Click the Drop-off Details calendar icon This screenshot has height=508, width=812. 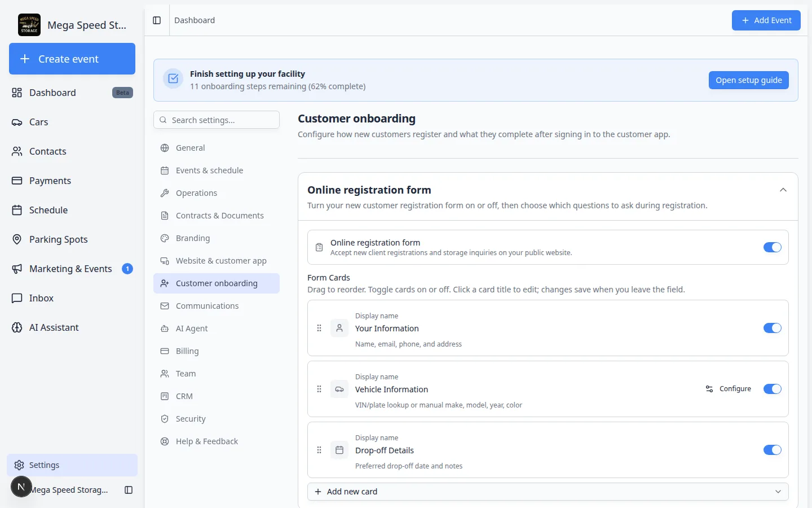(x=339, y=450)
